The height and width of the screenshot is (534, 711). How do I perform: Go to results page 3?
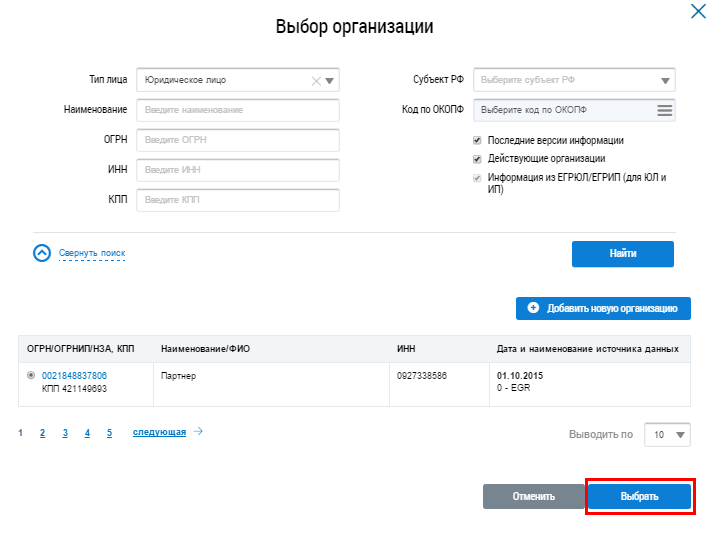pos(65,433)
